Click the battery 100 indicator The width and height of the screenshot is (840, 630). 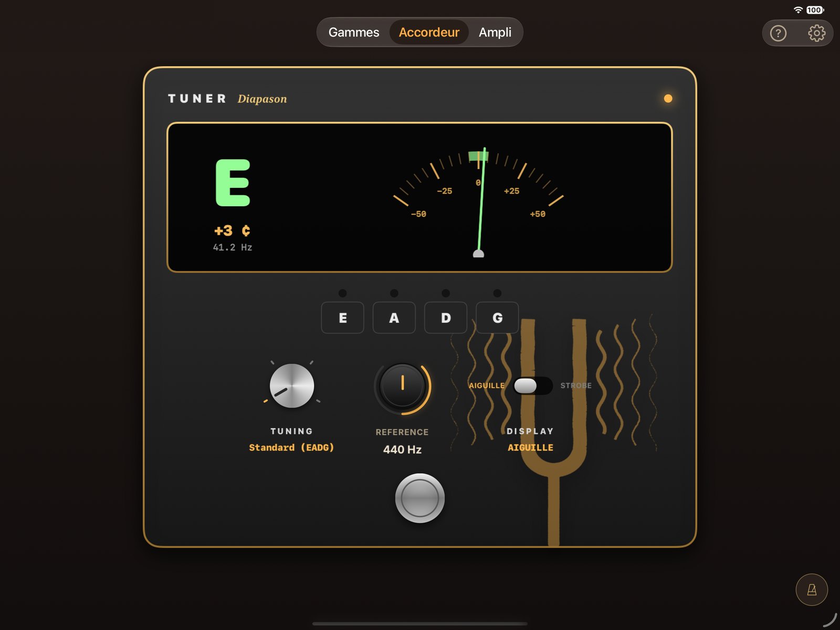click(x=815, y=10)
